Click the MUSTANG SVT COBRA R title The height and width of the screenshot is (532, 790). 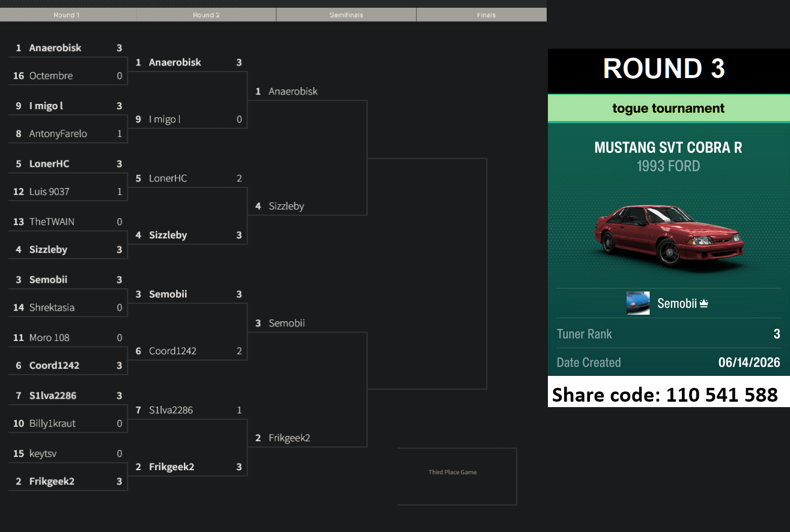pyautogui.click(x=668, y=148)
